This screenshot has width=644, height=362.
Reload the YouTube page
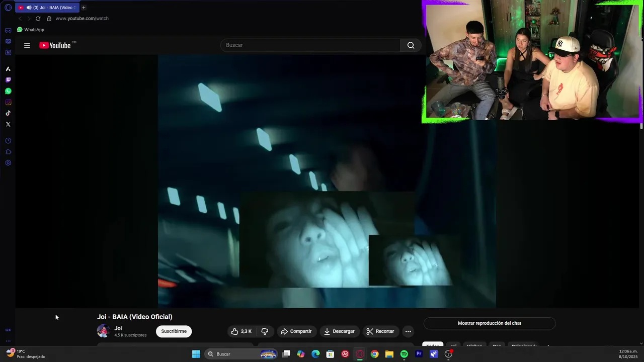tap(38, 19)
